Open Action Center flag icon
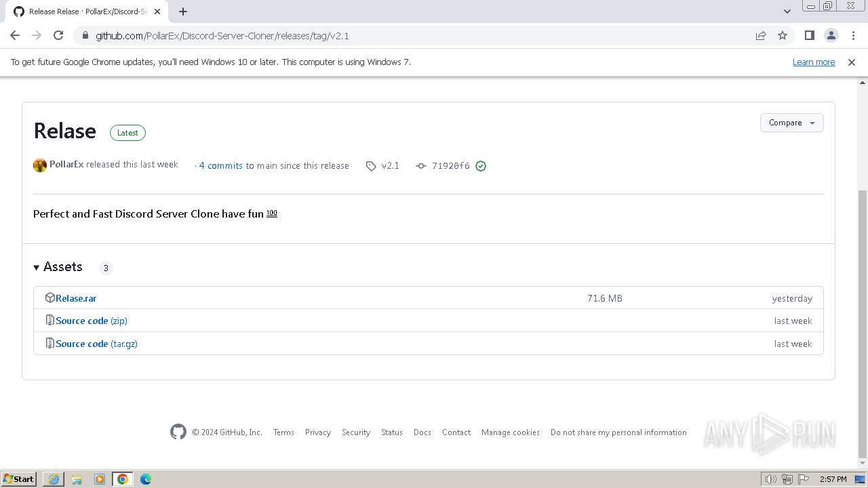 [x=804, y=479]
